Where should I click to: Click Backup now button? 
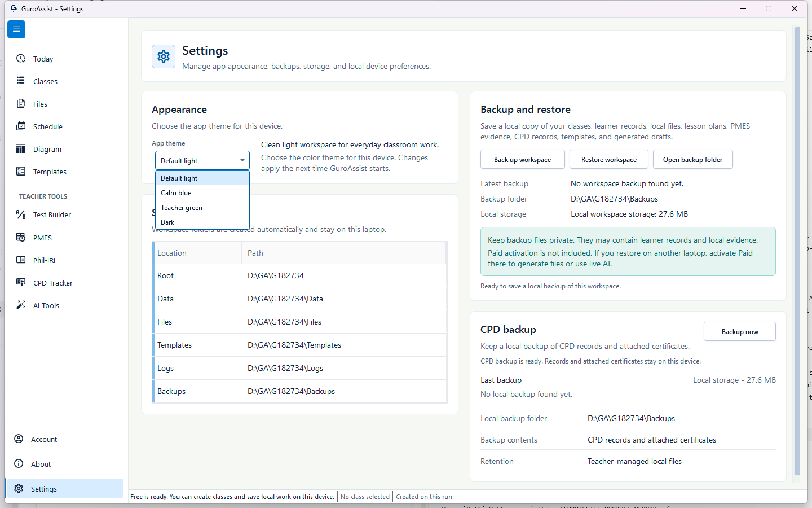click(740, 331)
